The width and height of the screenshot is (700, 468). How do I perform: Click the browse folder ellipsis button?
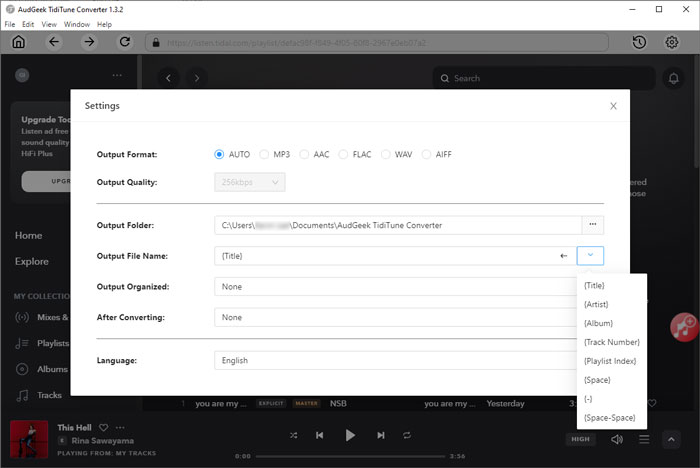click(x=593, y=225)
